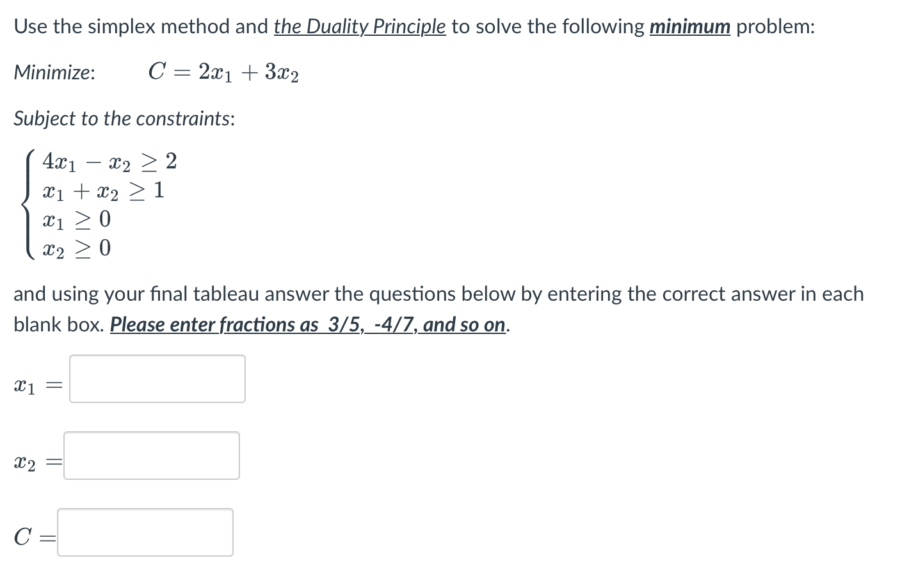Select the non-negativity constraint x1 ≥ 0
The width and height of the screenshot is (900, 588).
[76, 220]
